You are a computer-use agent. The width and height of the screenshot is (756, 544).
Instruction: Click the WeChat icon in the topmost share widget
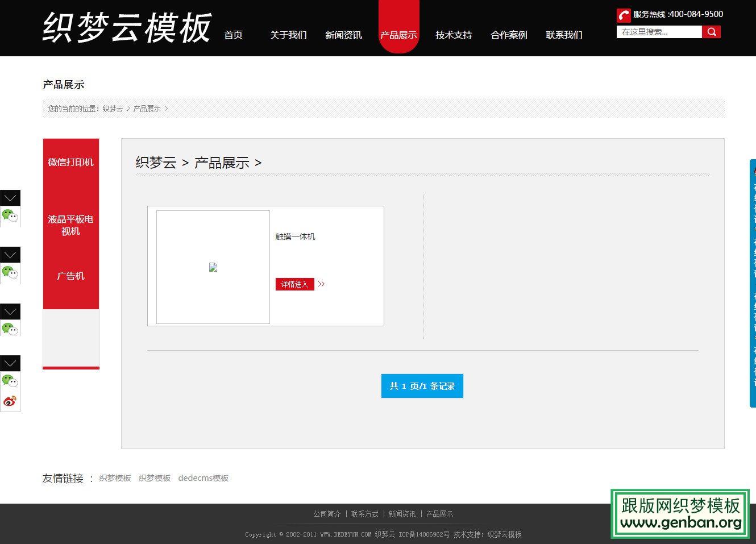[10, 217]
